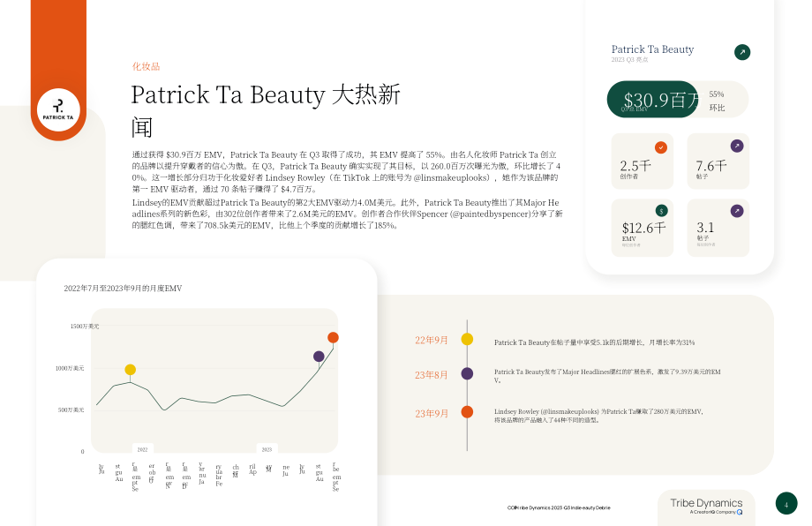Click yellow timeline dot for 22年9月
This screenshot has height=526, width=812.
pos(467,339)
